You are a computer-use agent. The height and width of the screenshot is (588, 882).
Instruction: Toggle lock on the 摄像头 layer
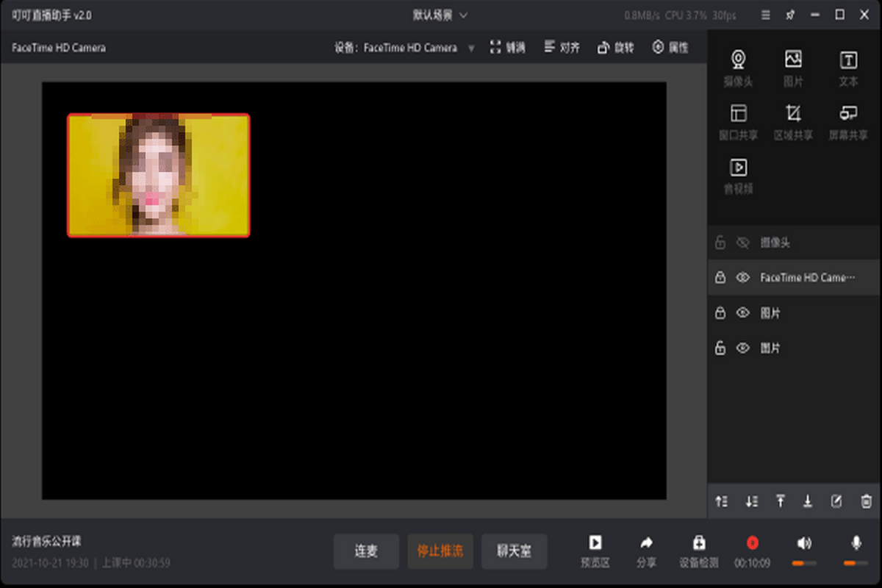pyautogui.click(x=720, y=243)
